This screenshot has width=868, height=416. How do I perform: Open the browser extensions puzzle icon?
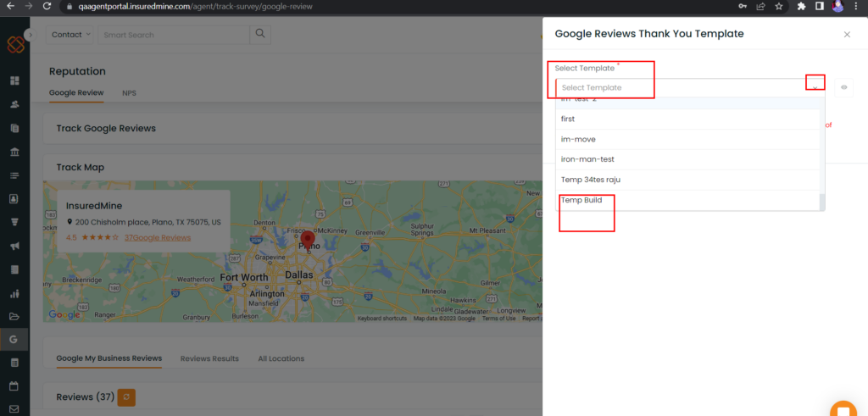click(801, 6)
